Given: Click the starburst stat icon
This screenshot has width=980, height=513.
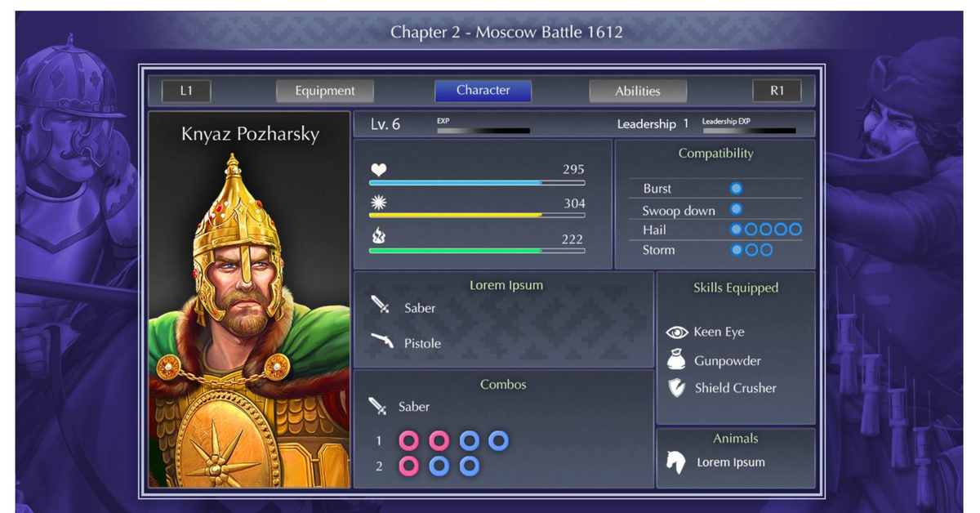Looking at the screenshot, I should [x=378, y=203].
